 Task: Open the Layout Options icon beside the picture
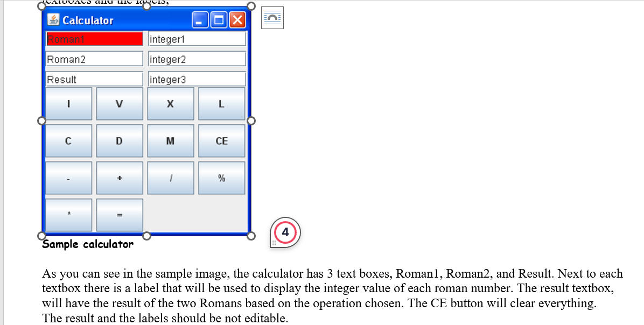click(272, 18)
